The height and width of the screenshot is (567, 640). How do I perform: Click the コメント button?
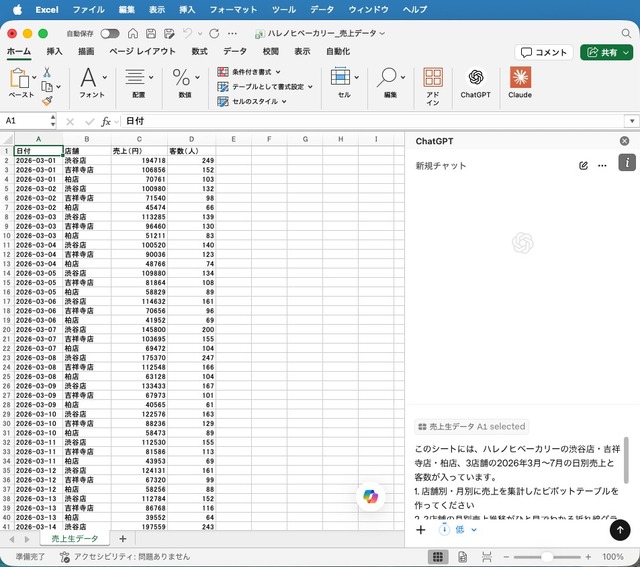[544, 52]
